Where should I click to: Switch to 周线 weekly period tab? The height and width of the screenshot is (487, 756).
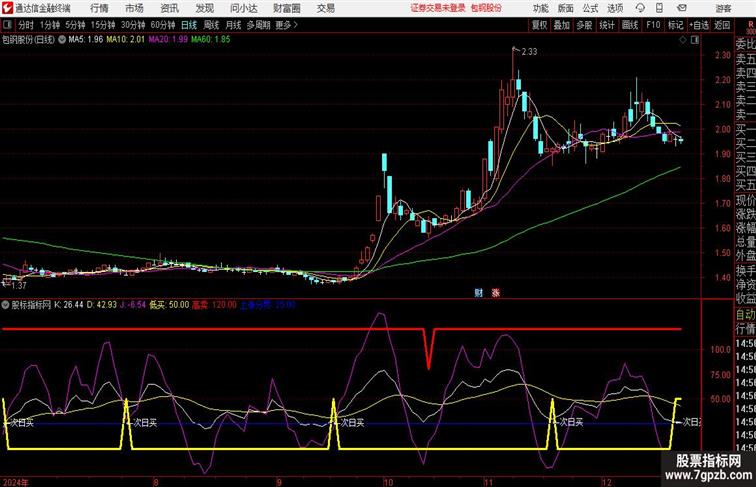211,25
